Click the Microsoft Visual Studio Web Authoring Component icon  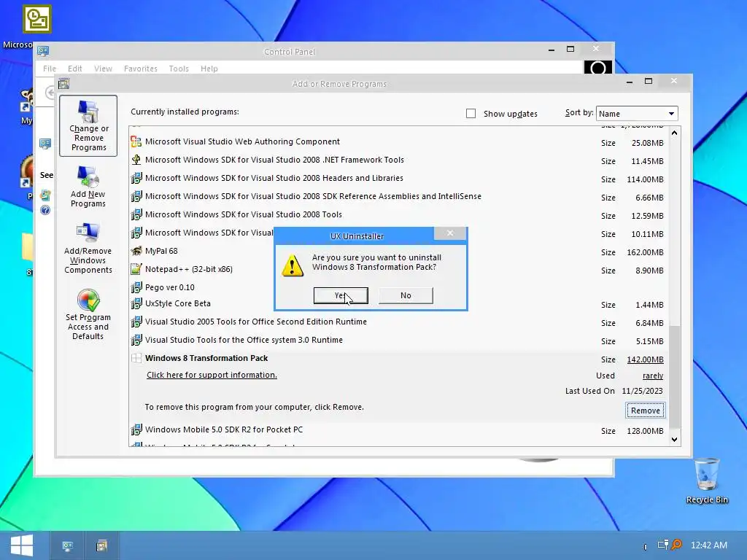[136, 141]
